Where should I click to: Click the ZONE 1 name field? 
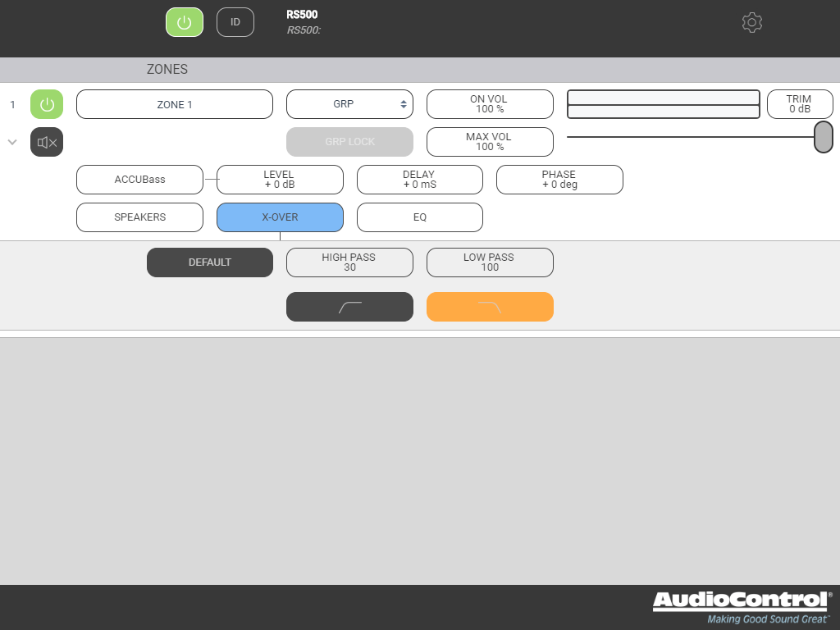click(175, 104)
